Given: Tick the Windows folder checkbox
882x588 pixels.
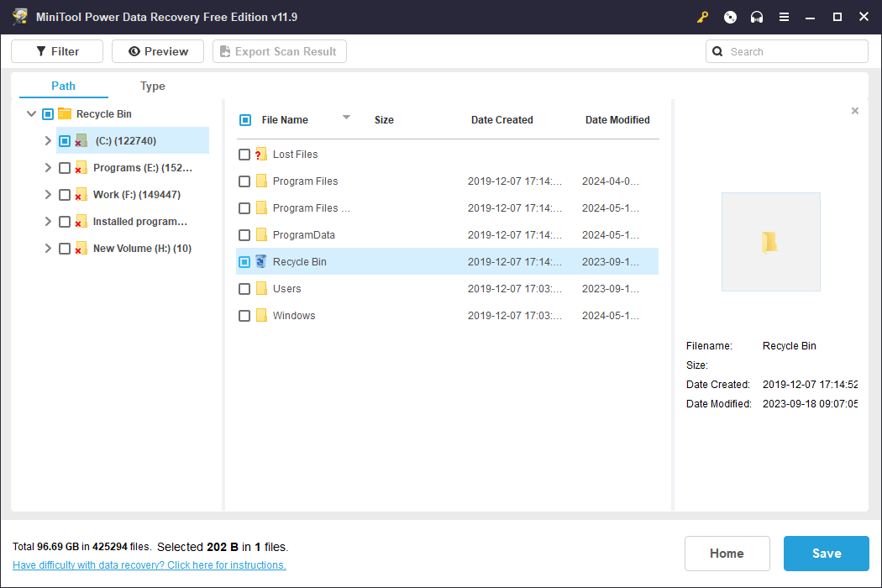Looking at the screenshot, I should pos(244,316).
